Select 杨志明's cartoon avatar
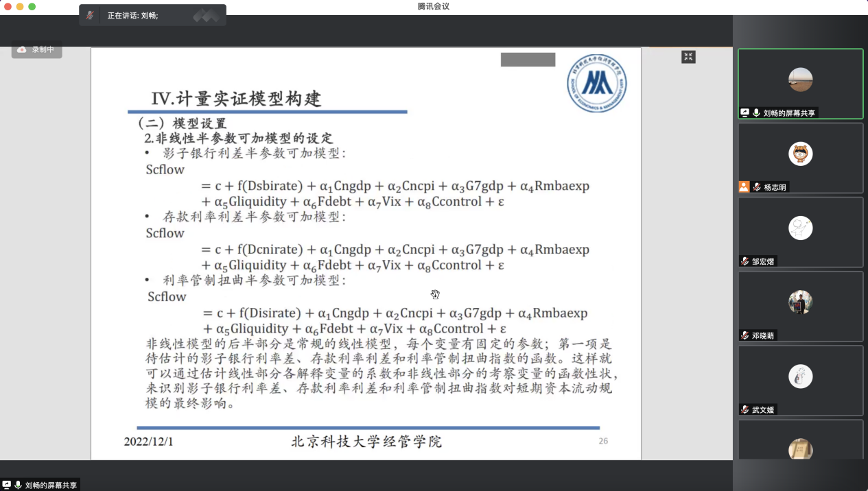Screen dimensions: 868x491 800,154
